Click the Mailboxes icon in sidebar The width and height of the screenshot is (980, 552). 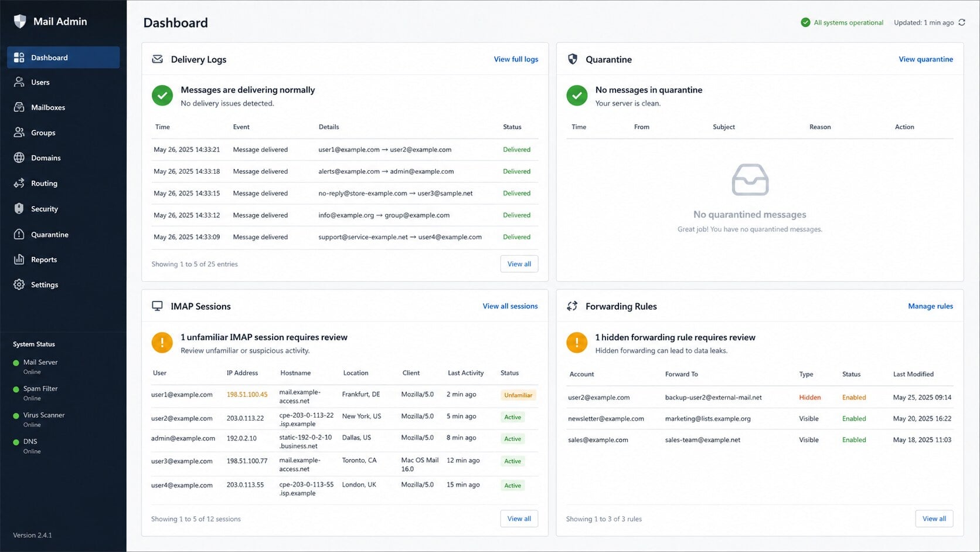19,107
